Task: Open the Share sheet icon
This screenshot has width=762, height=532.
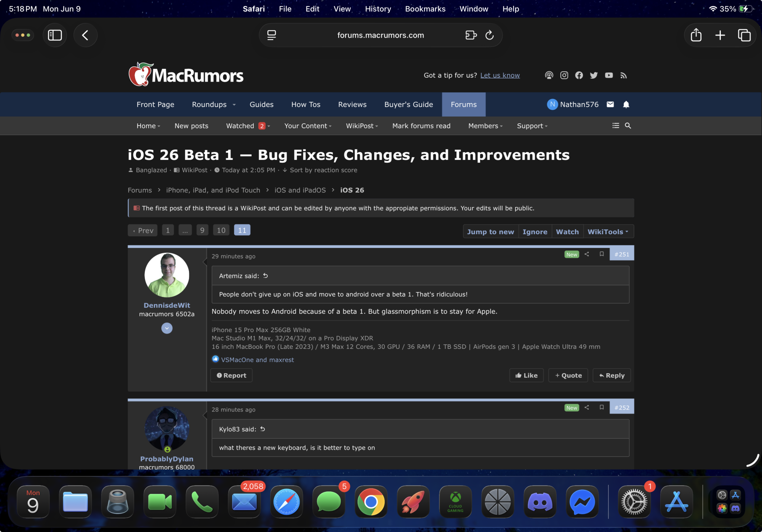Action: click(696, 35)
